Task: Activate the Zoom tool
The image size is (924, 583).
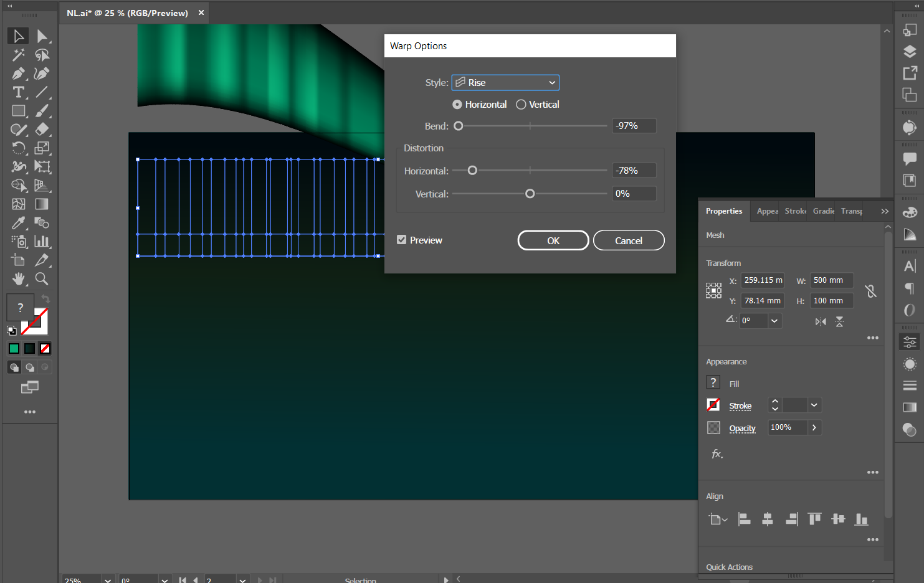Action: pyautogui.click(x=42, y=278)
